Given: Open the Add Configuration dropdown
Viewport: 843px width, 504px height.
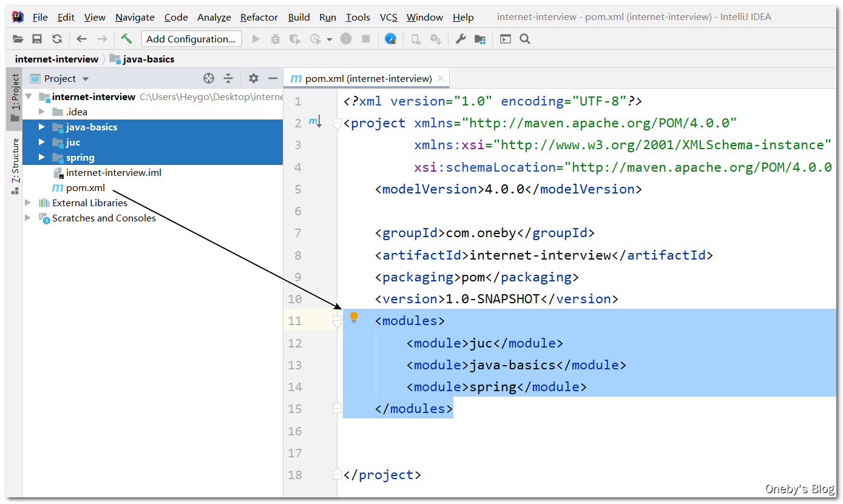Looking at the screenshot, I should point(191,39).
